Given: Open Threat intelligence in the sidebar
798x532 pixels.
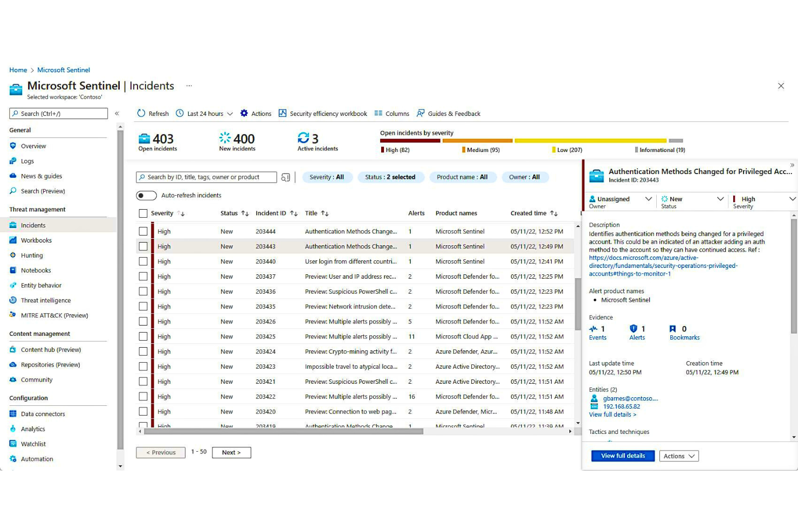Looking at the screenshot, I should [x=46, y=301].
